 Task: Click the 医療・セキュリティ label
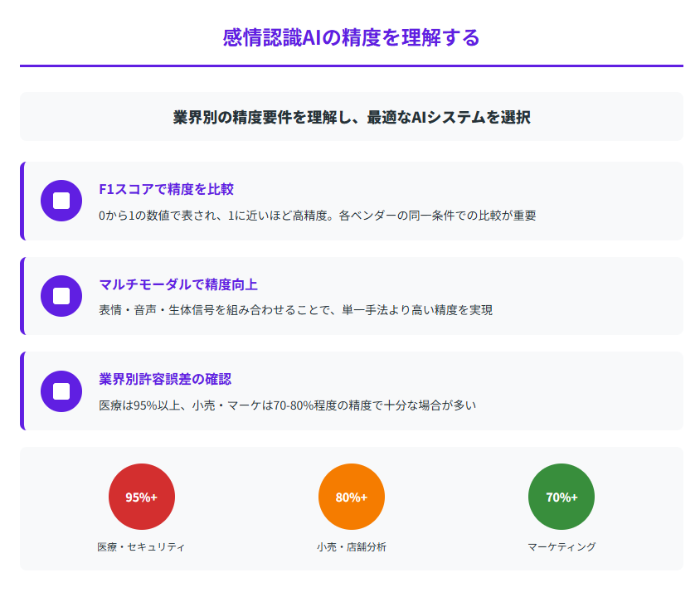(141, 547)
